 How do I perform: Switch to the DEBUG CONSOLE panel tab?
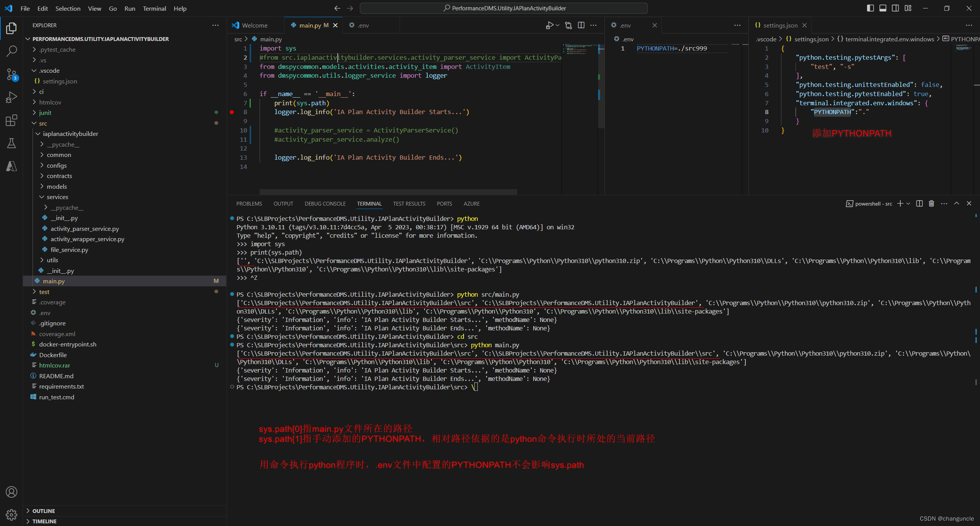coord(325,204)
